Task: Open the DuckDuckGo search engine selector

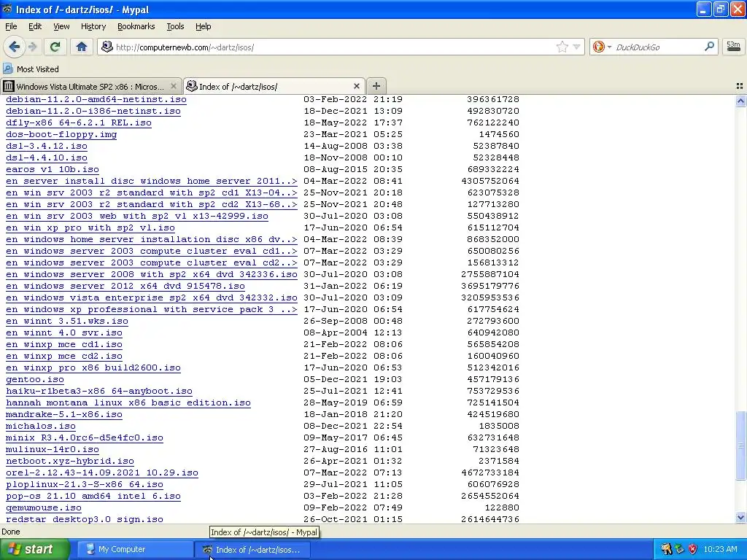Action: point(602,47)
